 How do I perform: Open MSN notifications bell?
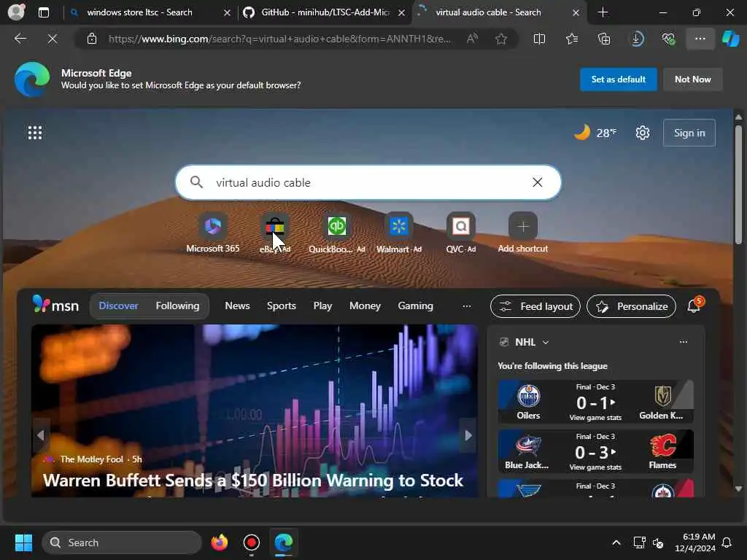694,306
